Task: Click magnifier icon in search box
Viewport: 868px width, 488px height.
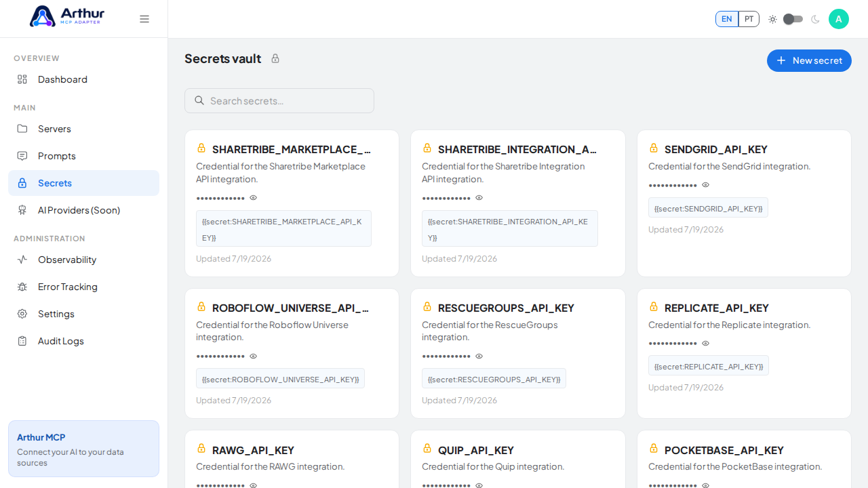Action: pos(199,100)
